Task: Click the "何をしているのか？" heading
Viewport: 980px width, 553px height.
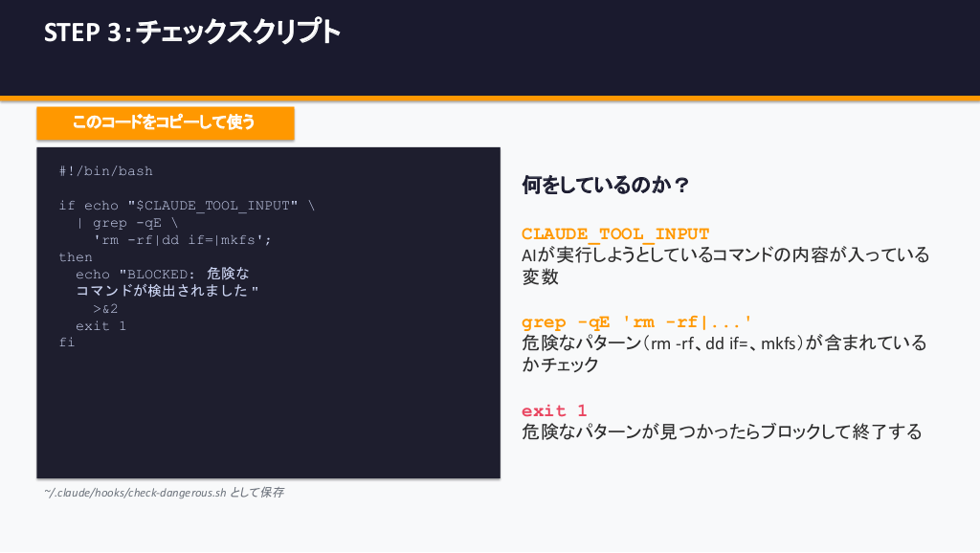Action: (606, 186)
